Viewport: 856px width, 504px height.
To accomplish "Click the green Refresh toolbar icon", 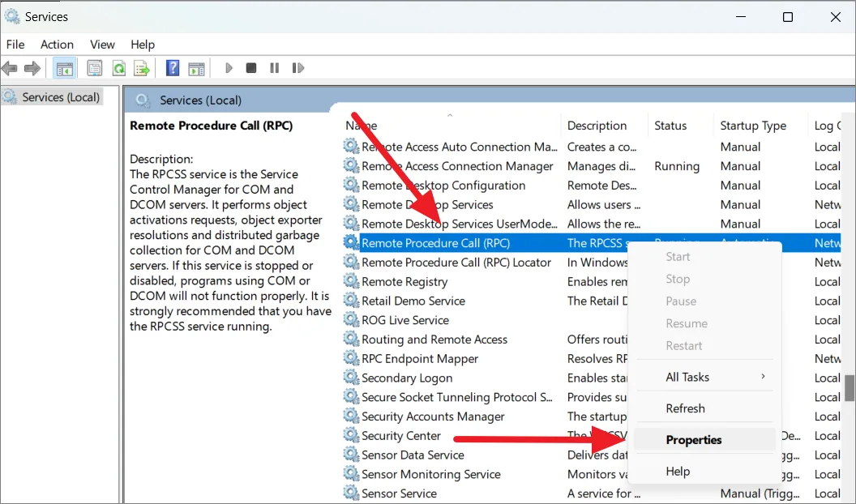I will pos(118,69).
